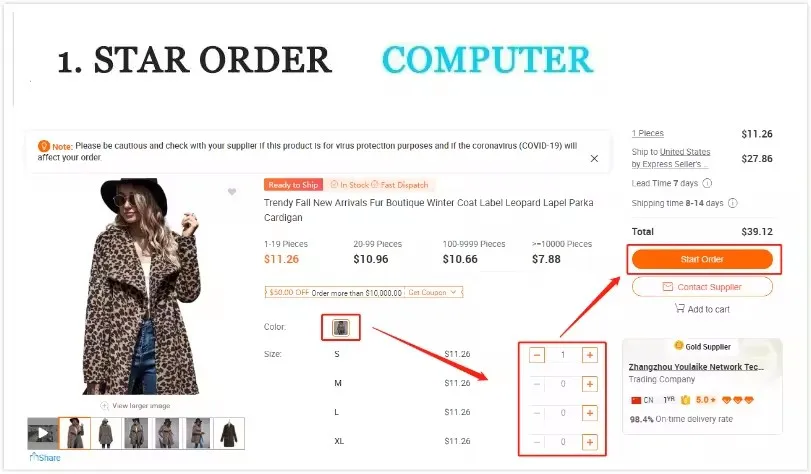811x474 pixels.
Task: Click the Lead Time info icon
Action: [707, 183]
